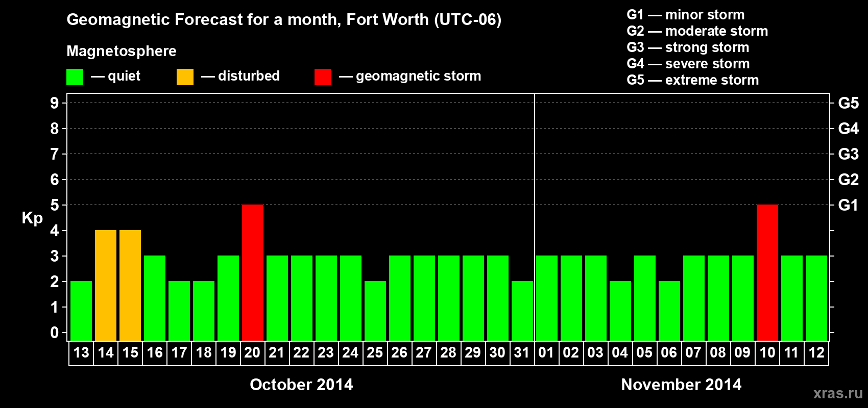Click the date label 05 in November

point(645,352)
